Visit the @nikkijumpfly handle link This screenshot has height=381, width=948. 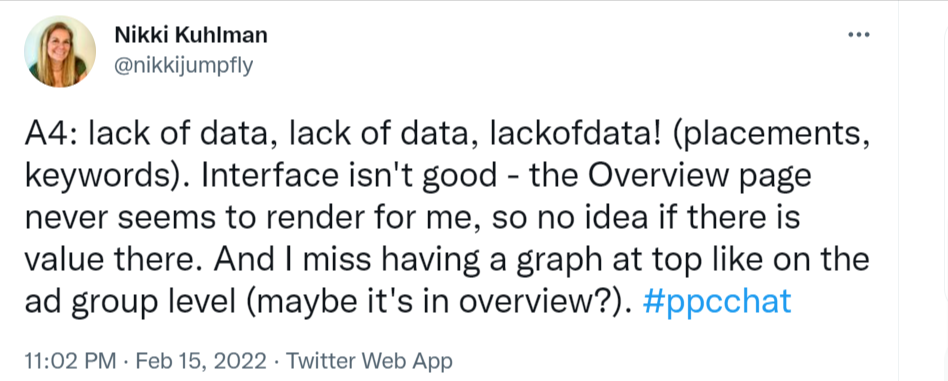(184, 64)
